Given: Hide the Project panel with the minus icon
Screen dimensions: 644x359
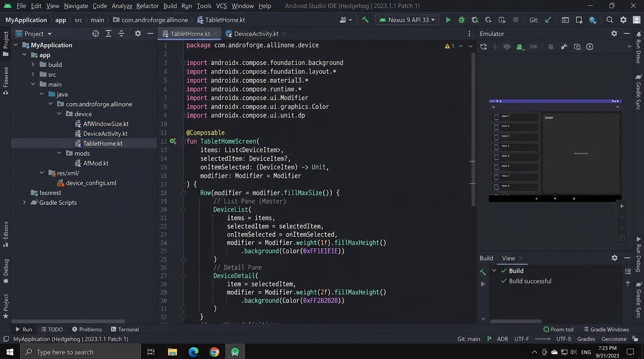Looking at the screenshot, I should pyautogui.click(x=150, y=33).
